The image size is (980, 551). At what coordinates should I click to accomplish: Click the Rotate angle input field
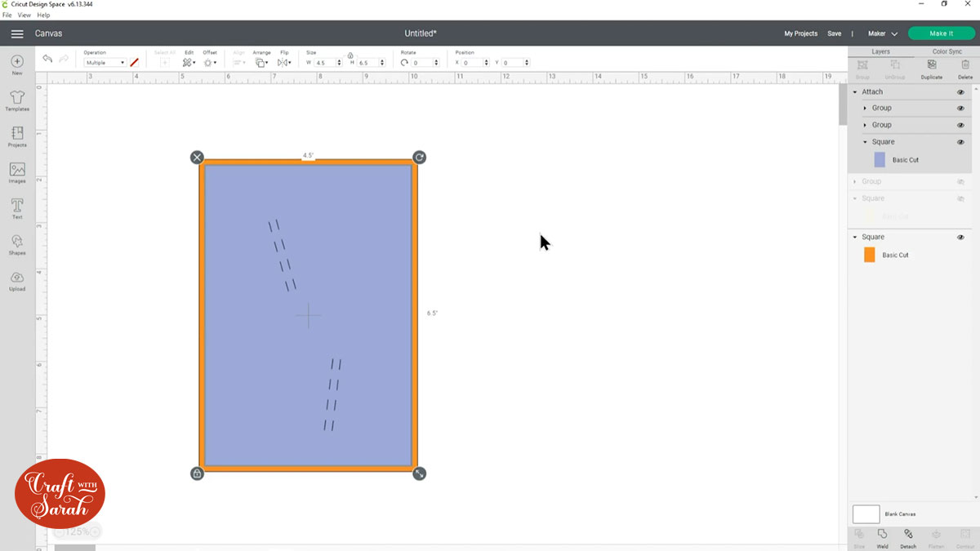[x=425, y=63]
